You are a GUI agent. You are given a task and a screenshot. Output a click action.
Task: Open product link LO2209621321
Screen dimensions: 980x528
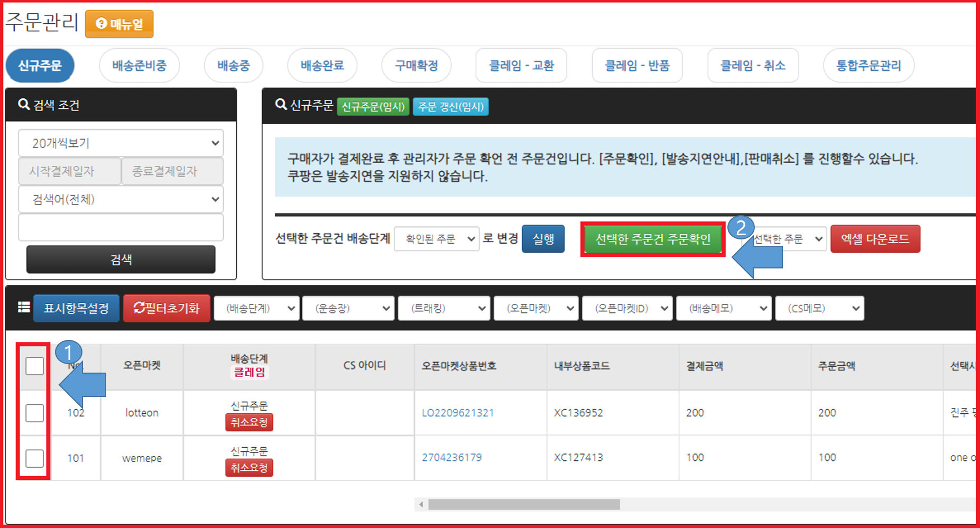pyautogui.click(x=458, y=413)
